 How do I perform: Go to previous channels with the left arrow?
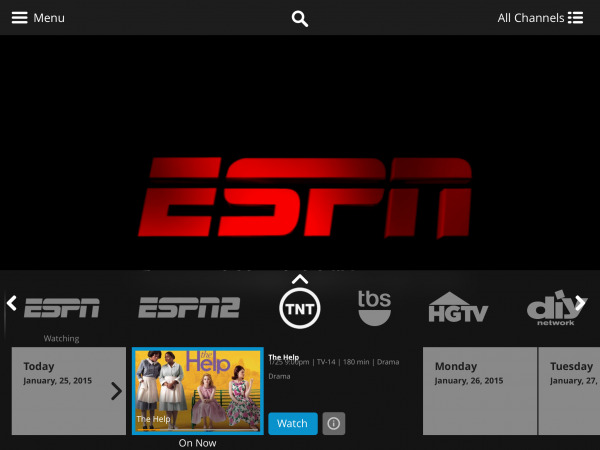11,303
